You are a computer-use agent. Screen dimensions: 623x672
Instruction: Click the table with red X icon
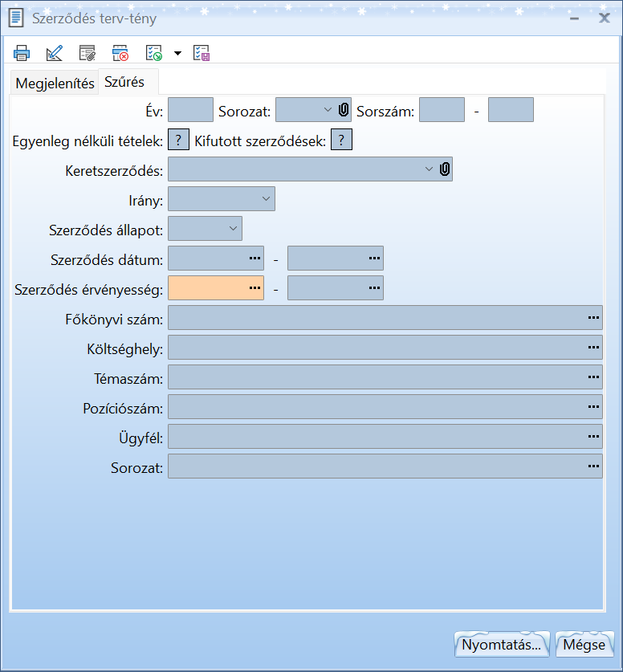coord(120,53)
